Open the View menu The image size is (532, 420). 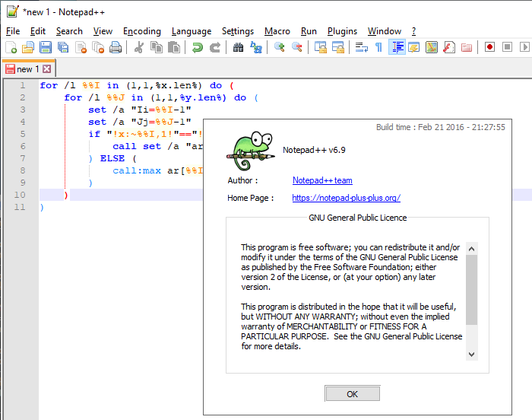tap(103, 31)
